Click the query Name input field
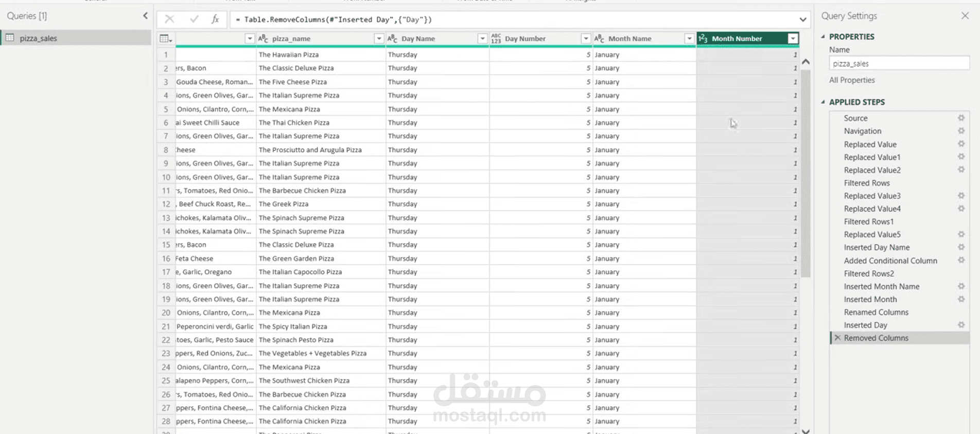980x434 pixels. [x=899, y=64]
